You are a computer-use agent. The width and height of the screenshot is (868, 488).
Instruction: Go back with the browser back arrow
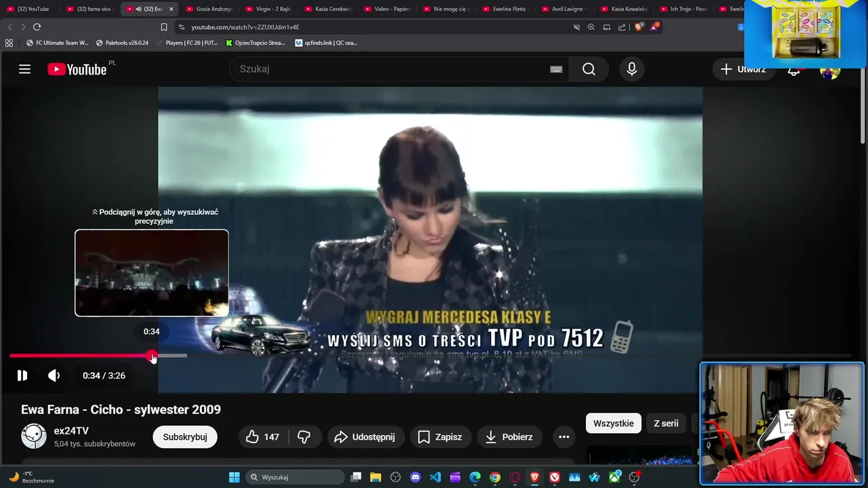click(9, 27)
